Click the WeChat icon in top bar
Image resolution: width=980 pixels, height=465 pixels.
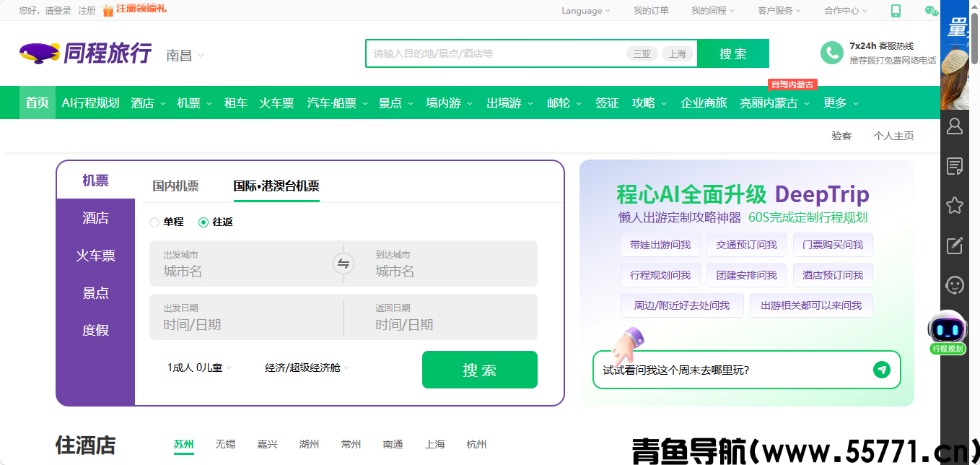932,10
